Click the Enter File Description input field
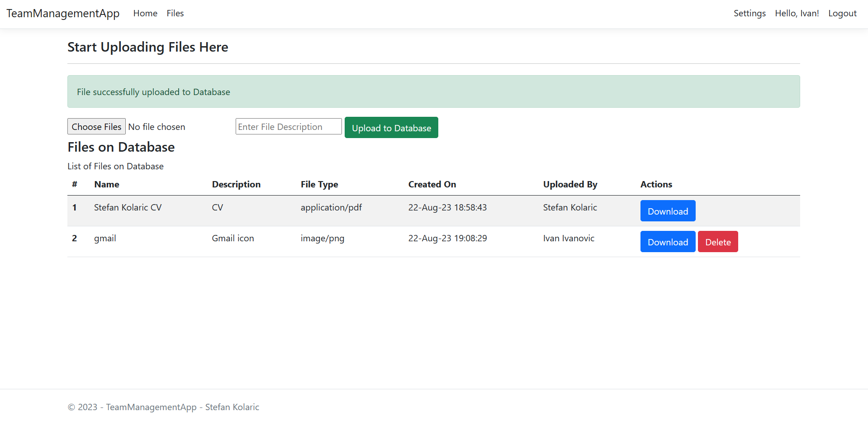 click(288, 126)
